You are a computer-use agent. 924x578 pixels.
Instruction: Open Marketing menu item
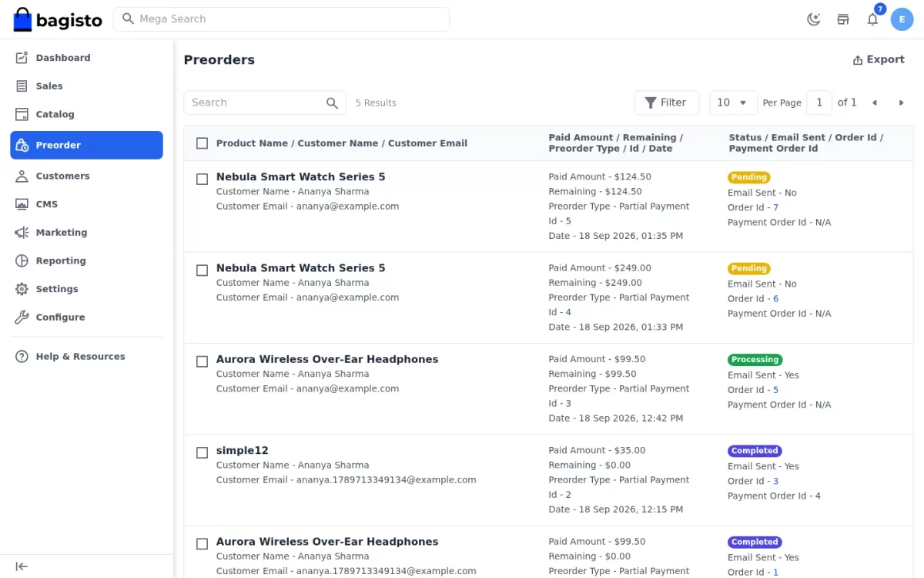[86, 233]
